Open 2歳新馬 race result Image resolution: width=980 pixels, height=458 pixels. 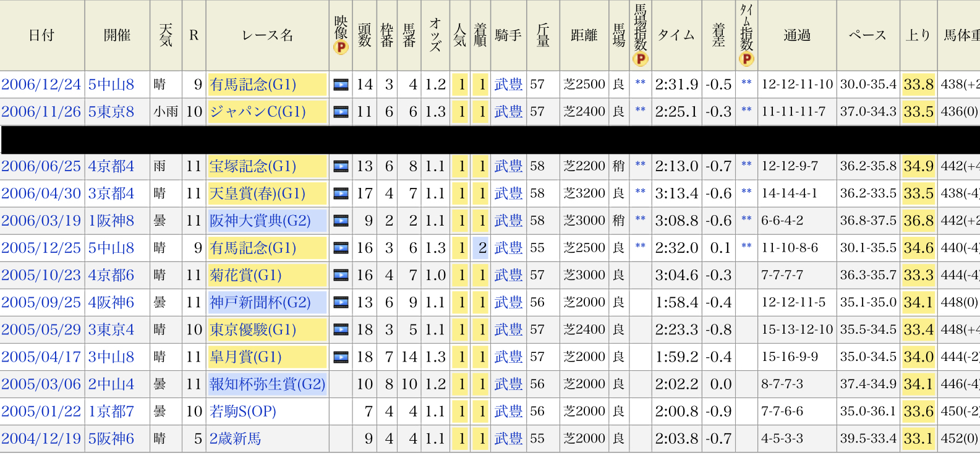[x=235, y=438]
